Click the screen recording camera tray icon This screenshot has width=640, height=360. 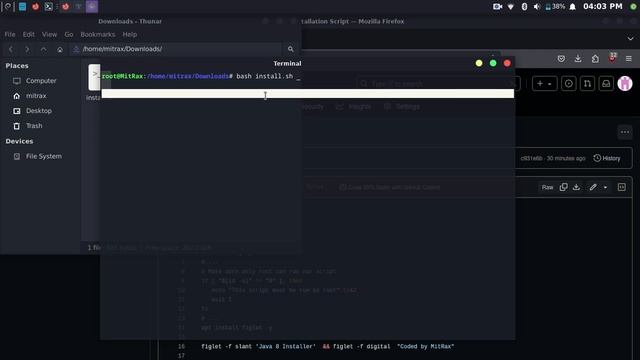tap(497, 7)
